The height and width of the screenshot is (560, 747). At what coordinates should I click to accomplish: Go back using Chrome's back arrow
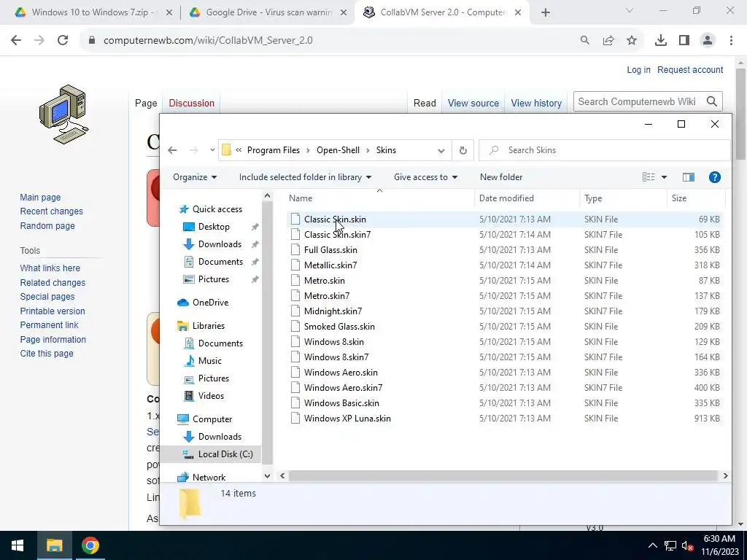coord(16,41)
